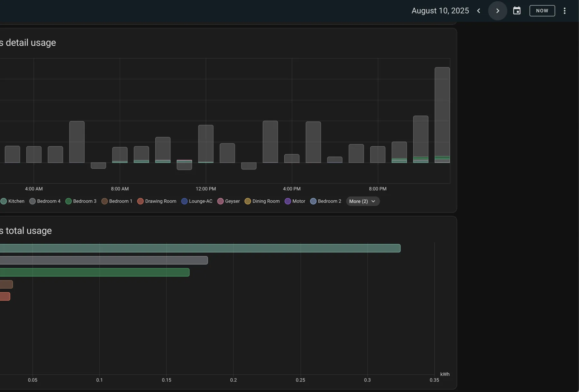Jump to today with the NOW button
The width and height of the screenshot is (579, 392).
click(542, 11)
